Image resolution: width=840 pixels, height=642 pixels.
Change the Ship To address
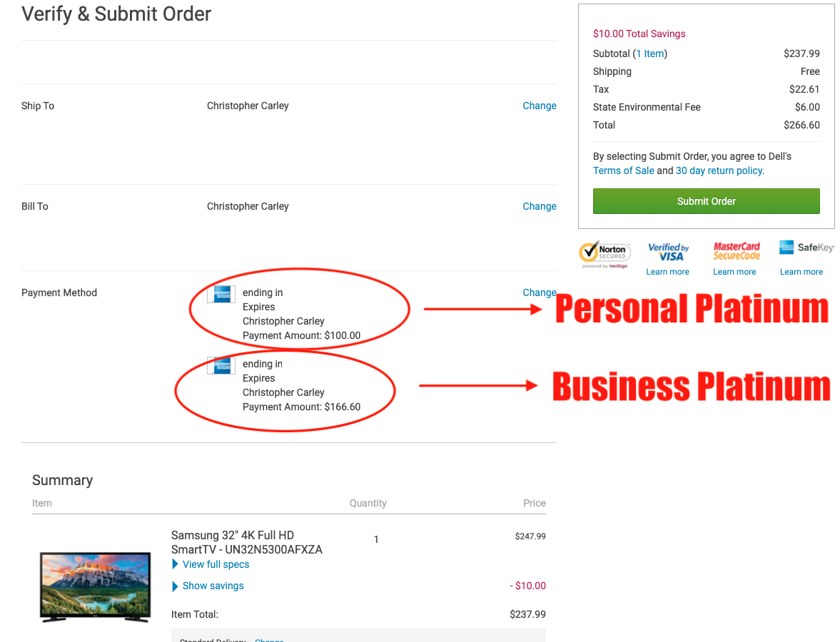[539, 106]
